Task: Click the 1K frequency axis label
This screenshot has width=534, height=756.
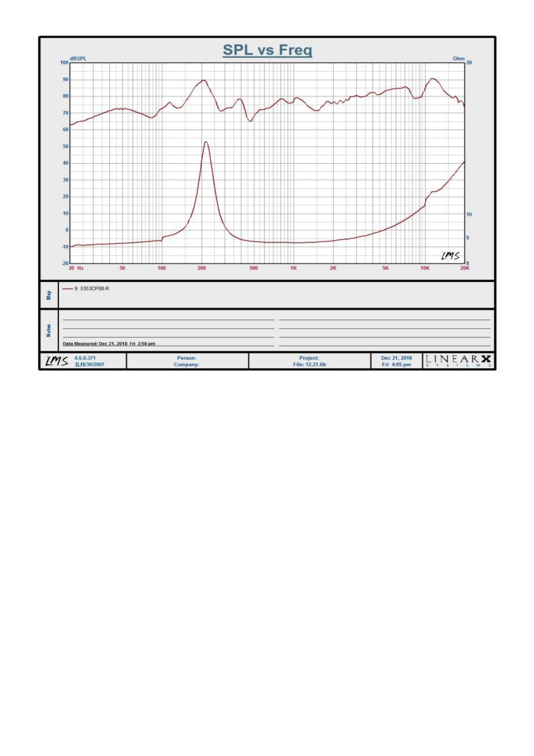Action: [x=294, y=268]
